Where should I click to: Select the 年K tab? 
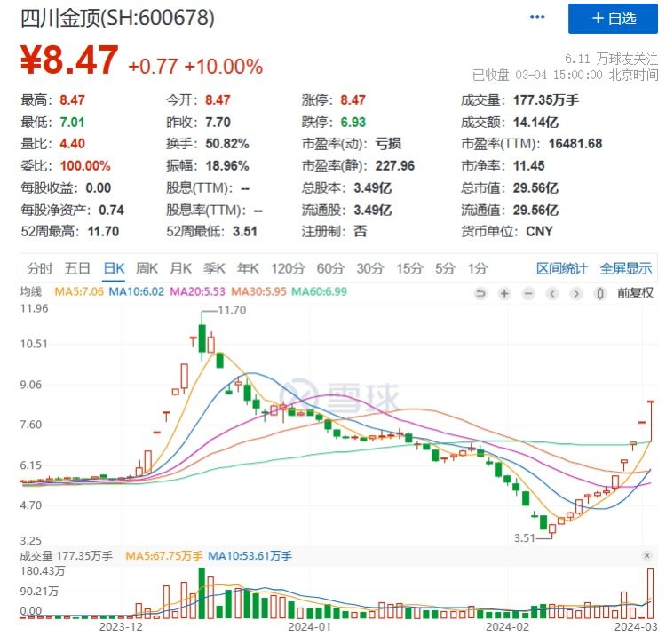tap(248, 268)
